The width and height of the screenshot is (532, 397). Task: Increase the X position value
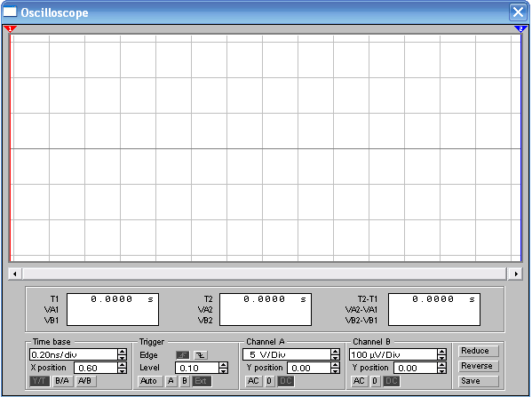123,365
